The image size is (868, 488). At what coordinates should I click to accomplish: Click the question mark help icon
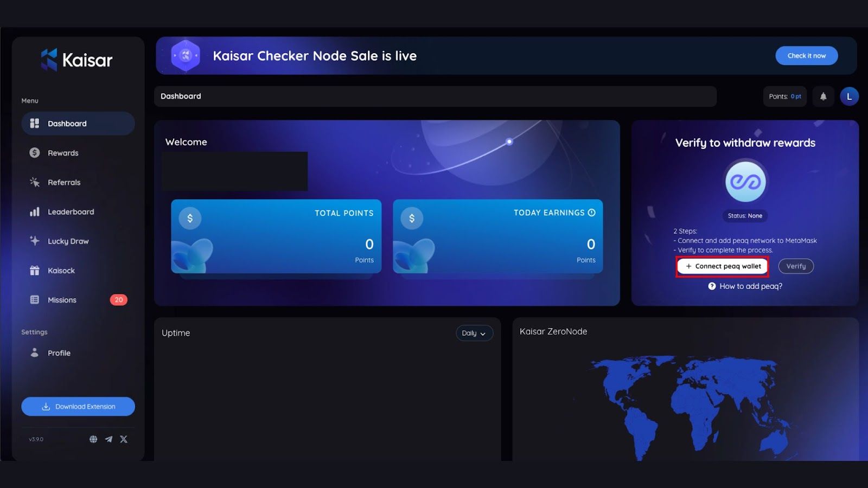tap(712, 286)
